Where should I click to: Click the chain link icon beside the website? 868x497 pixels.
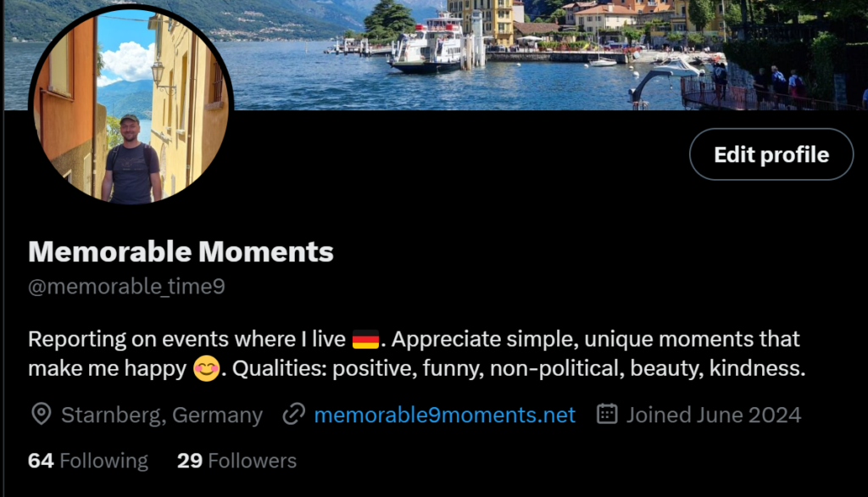pos(294,415)
